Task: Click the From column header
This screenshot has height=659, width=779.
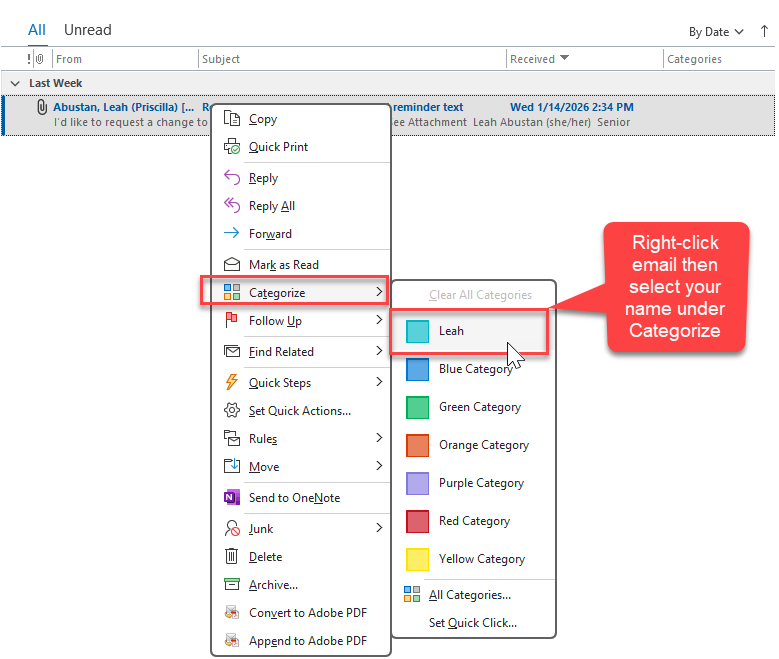Action: click(x=125, y=59)
